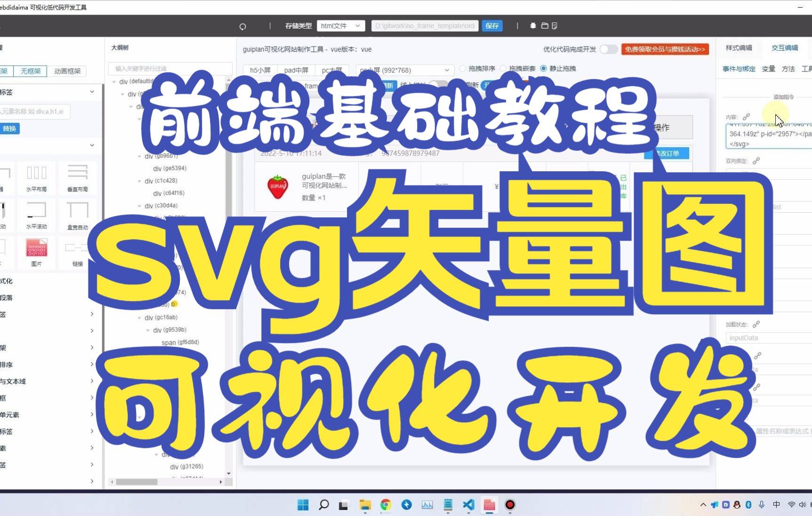The height and width of the screenshot is (516, 812).
Task: Click the Bluetooth tray icon
Action: point(748,505)
